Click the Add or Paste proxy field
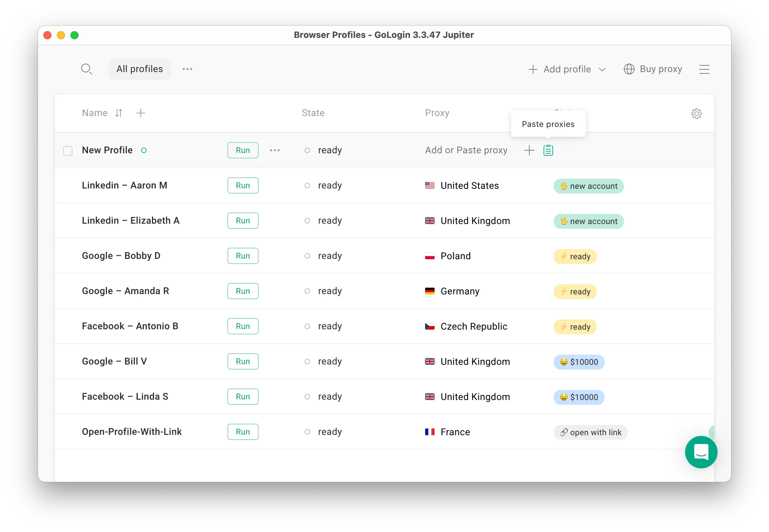 466,150
